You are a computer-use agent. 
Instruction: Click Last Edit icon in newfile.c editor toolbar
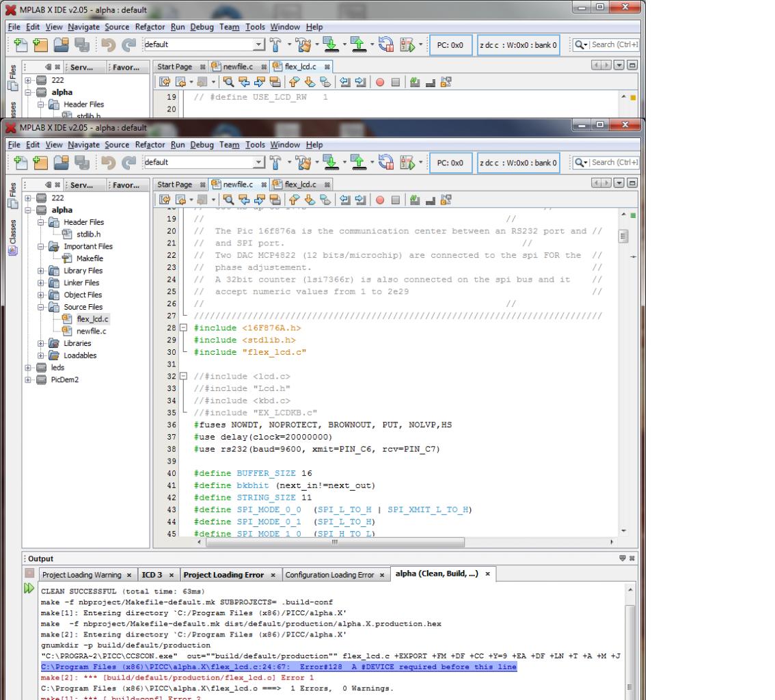[x=165, y=200]
